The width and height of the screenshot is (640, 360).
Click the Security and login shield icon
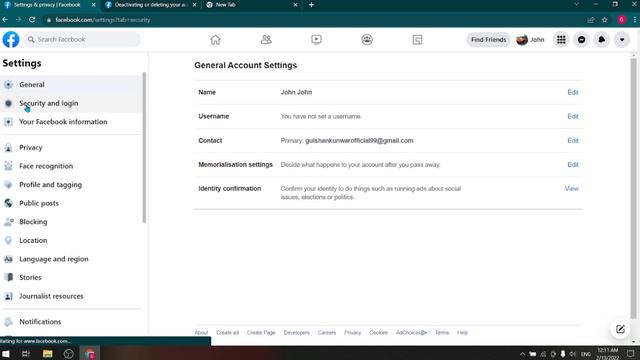[x=8, y=103]
